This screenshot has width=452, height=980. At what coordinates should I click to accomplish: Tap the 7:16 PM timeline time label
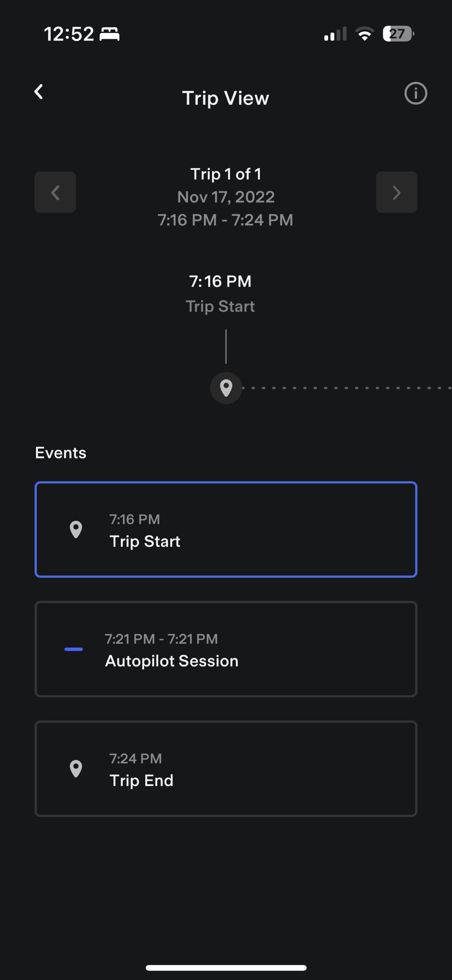(x=220, y=281)
